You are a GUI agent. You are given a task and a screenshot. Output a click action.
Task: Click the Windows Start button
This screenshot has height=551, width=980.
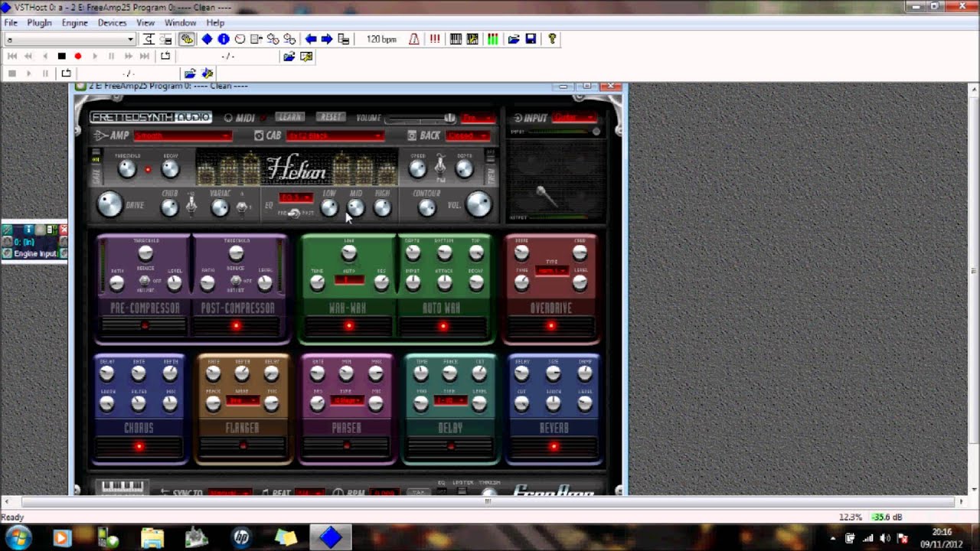(18, 537)
